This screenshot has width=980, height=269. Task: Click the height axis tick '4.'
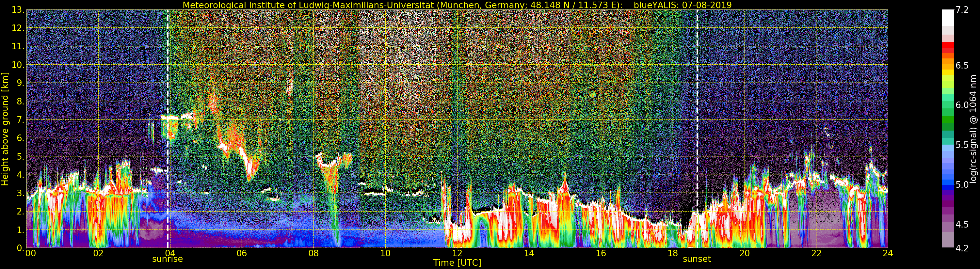[20, 175]
